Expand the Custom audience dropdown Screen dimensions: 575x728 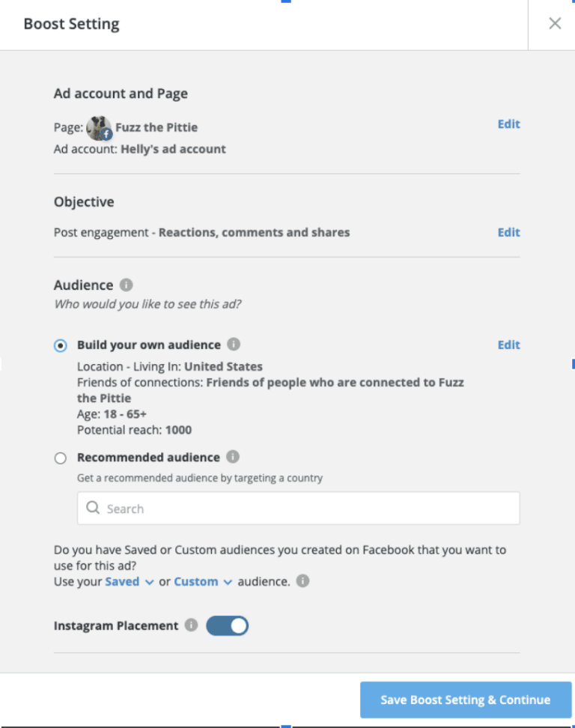tap(202, 581)
